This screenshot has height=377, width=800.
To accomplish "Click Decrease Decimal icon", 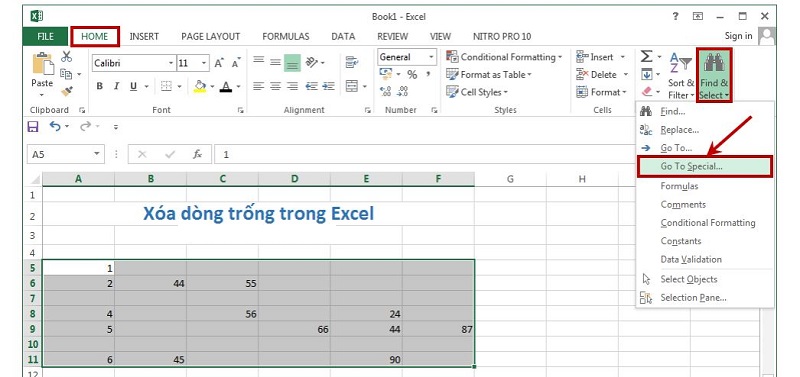I will click(403, 91).
